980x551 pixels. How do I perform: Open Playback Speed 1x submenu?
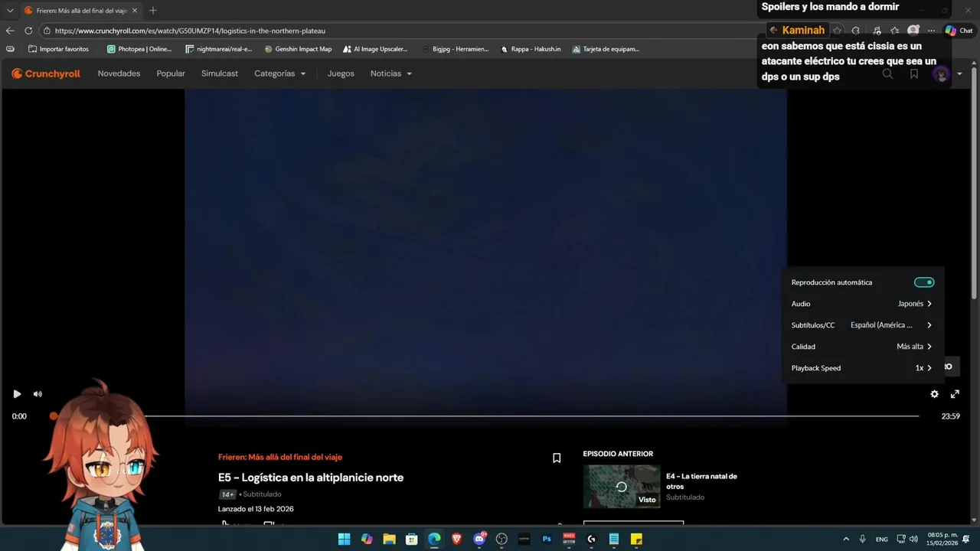point(862,368)
